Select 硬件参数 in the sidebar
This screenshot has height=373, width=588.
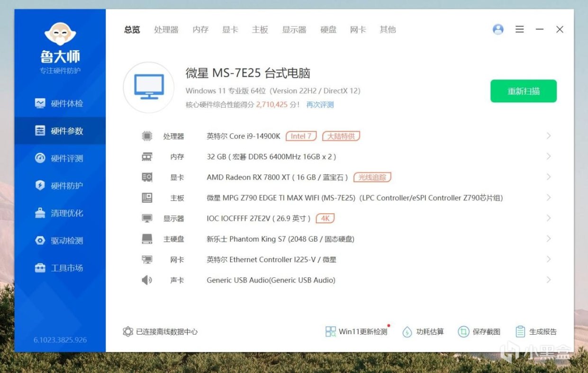coord(60,131)
